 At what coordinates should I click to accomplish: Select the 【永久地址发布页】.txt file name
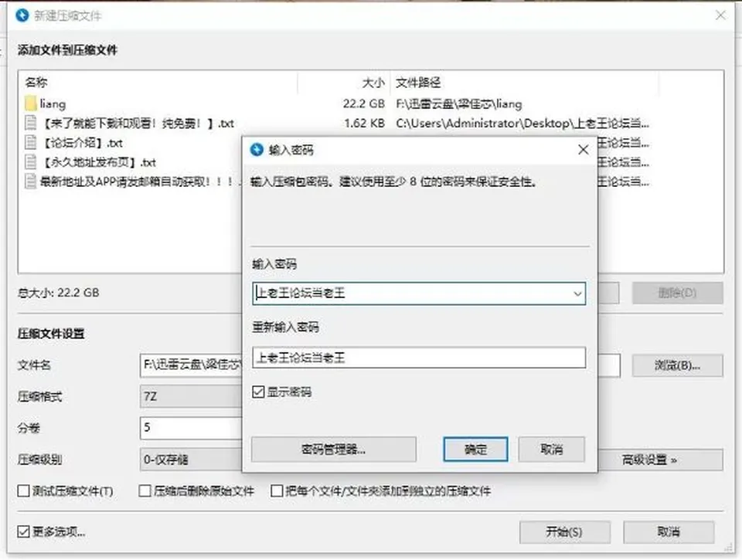click(99, 162)
